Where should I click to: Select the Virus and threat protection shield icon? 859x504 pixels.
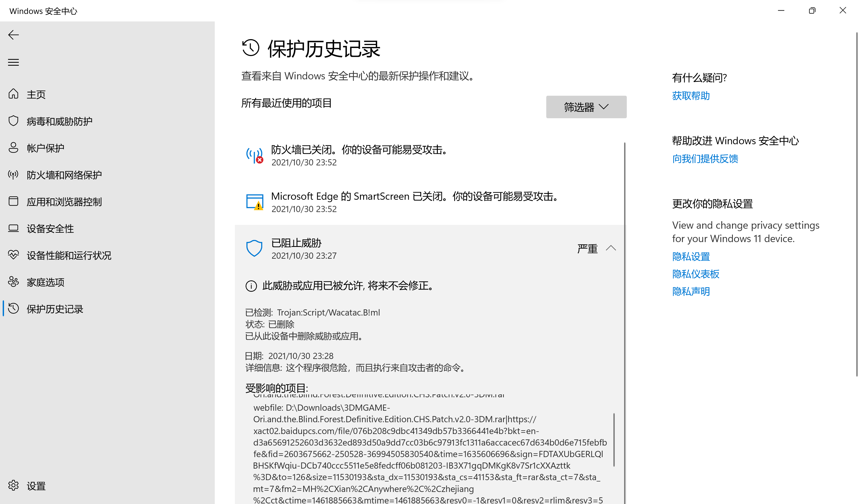coord(14,121)
